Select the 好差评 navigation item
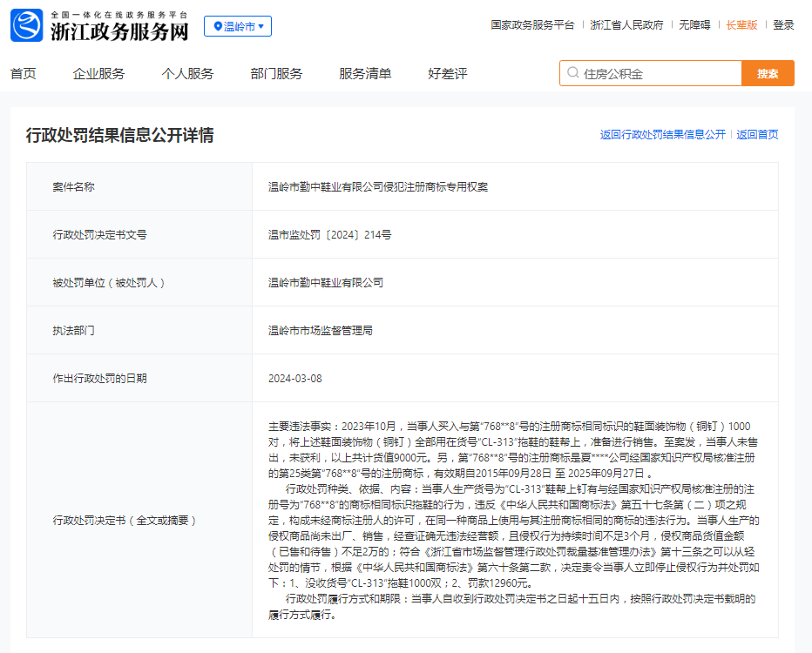 pos(448,74)
